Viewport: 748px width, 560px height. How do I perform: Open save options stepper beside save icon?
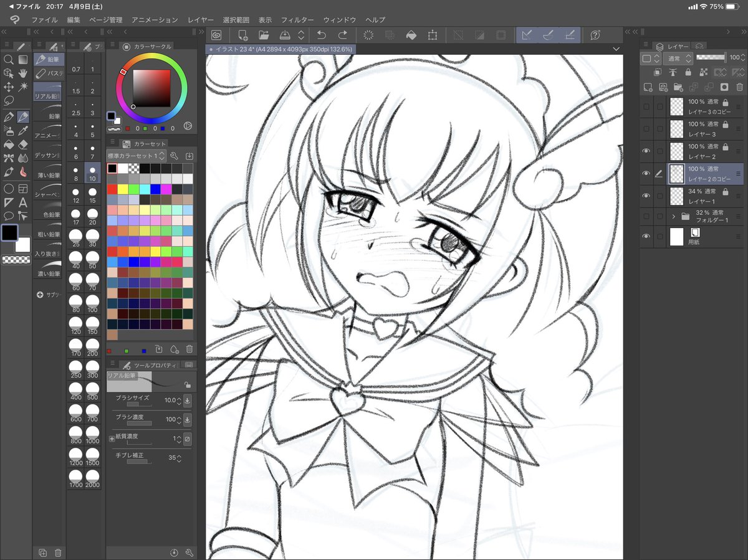pyautogui.click(x=301, y=35)
